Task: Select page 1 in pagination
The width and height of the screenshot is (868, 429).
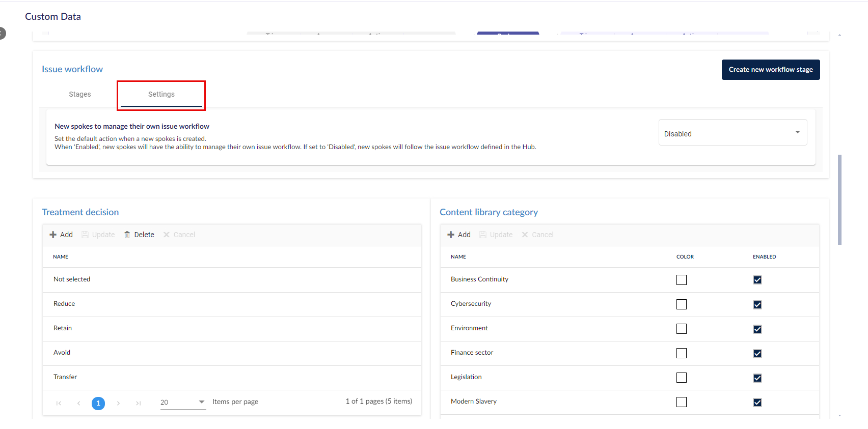Action: pos(98,403)
